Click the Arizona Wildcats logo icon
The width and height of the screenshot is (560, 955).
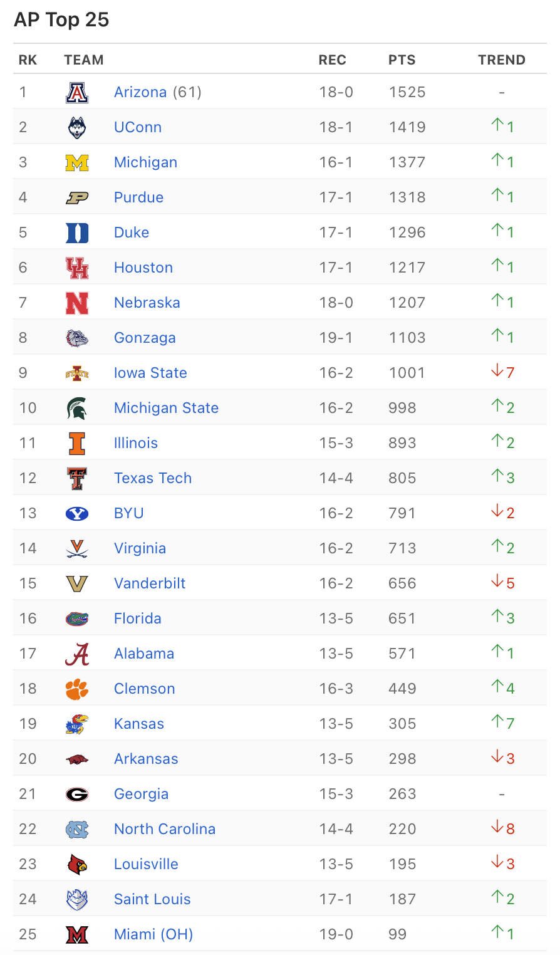tap(77, 93)
